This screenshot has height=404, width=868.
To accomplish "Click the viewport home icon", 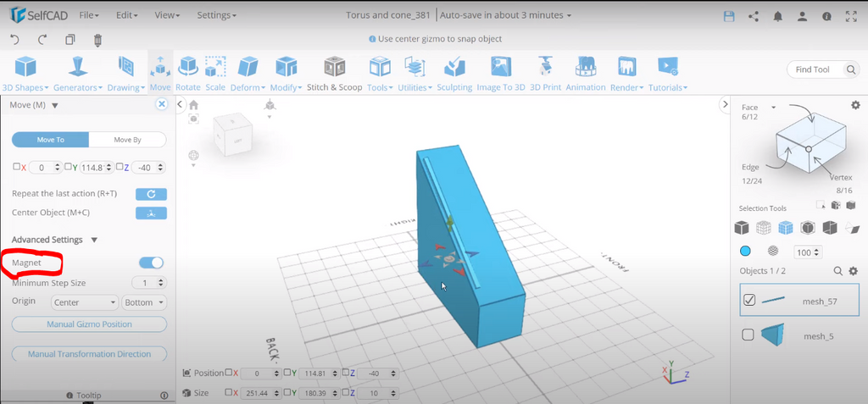I will pyautogui.click(x=193, y=104).
